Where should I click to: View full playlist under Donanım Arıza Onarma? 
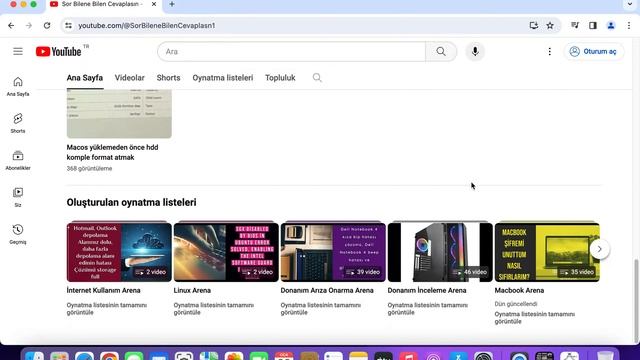pos(320,309)
